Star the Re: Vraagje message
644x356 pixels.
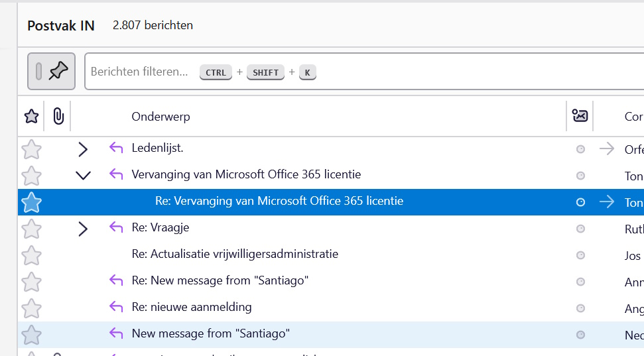(31, 229)
